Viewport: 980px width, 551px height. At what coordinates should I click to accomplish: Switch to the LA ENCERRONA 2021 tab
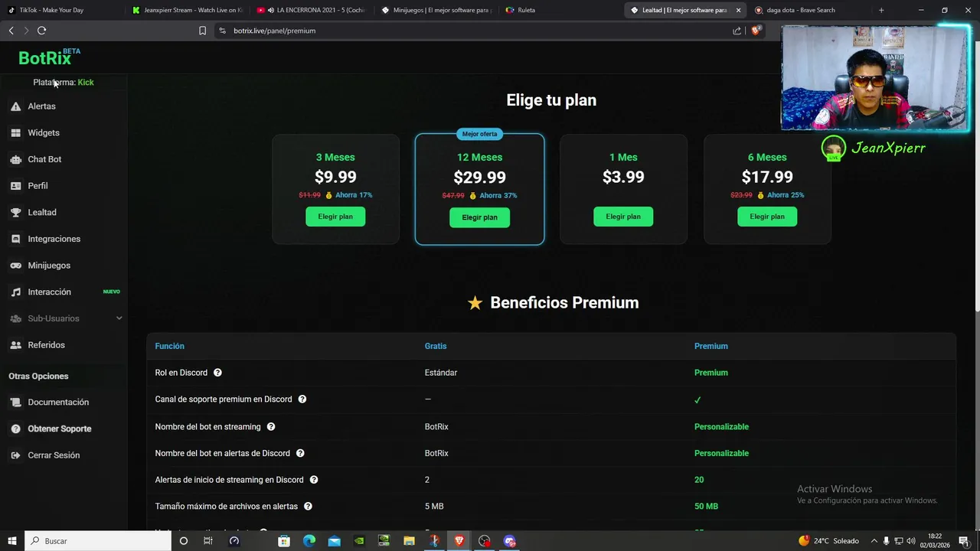coord(311,10)
